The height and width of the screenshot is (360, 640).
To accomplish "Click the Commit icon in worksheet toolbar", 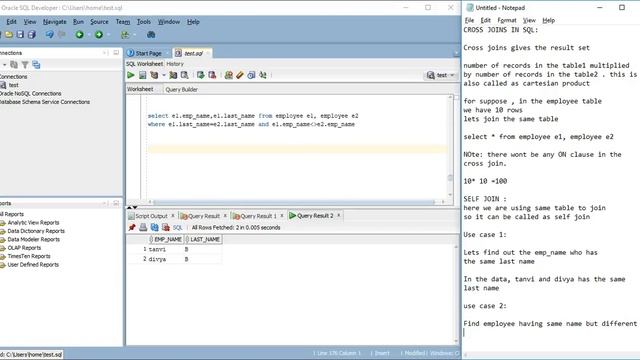I will click(x=200, y=75).
